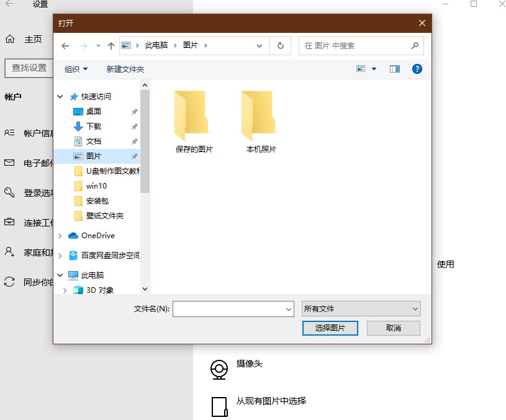Expand 百度网盘同步空间 tree node
The height and width of the screenshot is (420, 506).
(60, 256)
